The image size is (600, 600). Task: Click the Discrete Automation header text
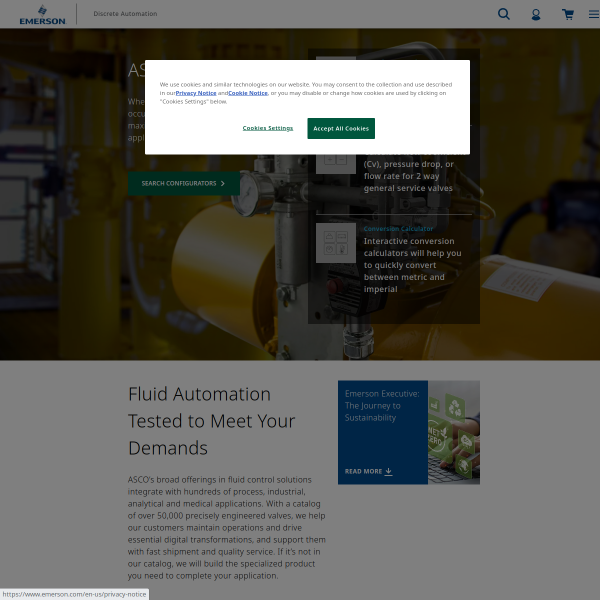pos(125,14)
